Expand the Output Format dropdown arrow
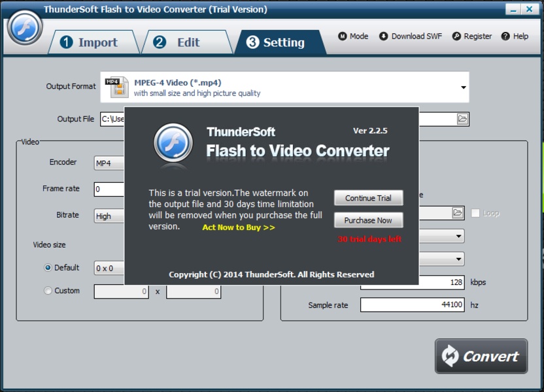The height and width of the screenshot is (392, 544). point(463,88)
